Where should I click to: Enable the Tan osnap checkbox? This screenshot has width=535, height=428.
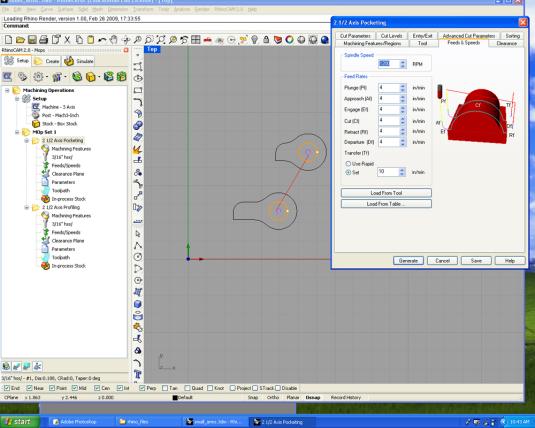pos(165,388)
